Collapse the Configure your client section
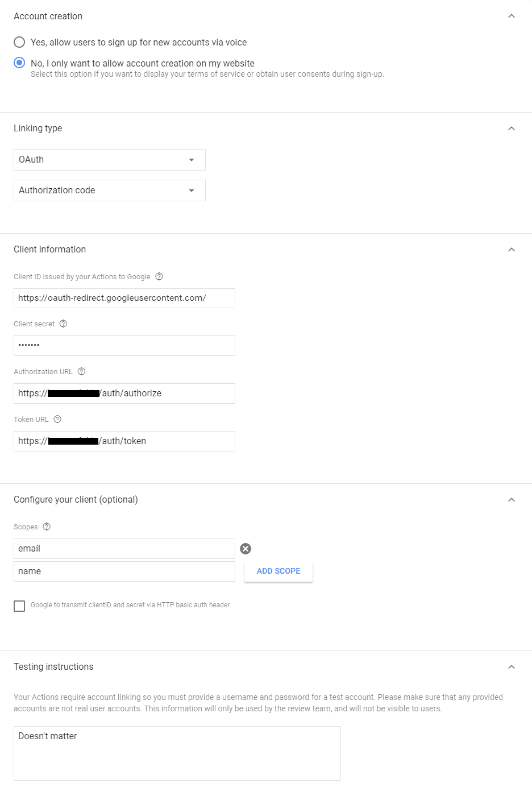The width and height of the screenshot is (532, 804). pyautogui.click(x=512, y=500)
